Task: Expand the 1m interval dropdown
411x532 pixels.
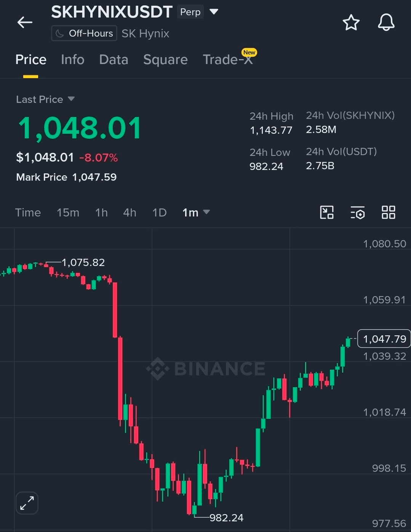Action: pyautogui.click(x=196, y=212)
